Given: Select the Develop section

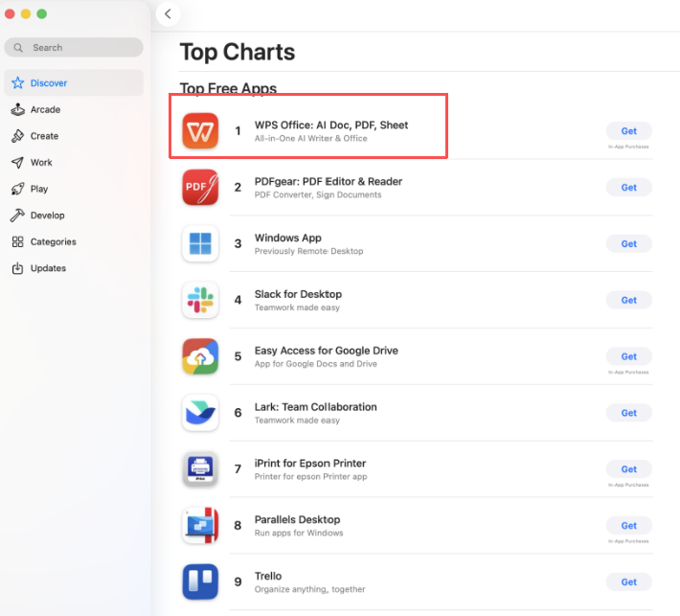Looking at the screenshot, I should tap(47, 216).
